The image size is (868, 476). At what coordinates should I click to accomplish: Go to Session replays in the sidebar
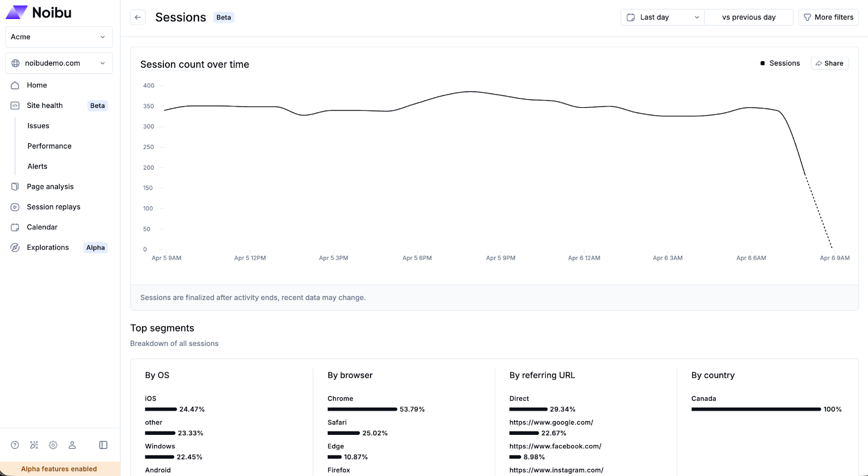(x=53, y=207)
